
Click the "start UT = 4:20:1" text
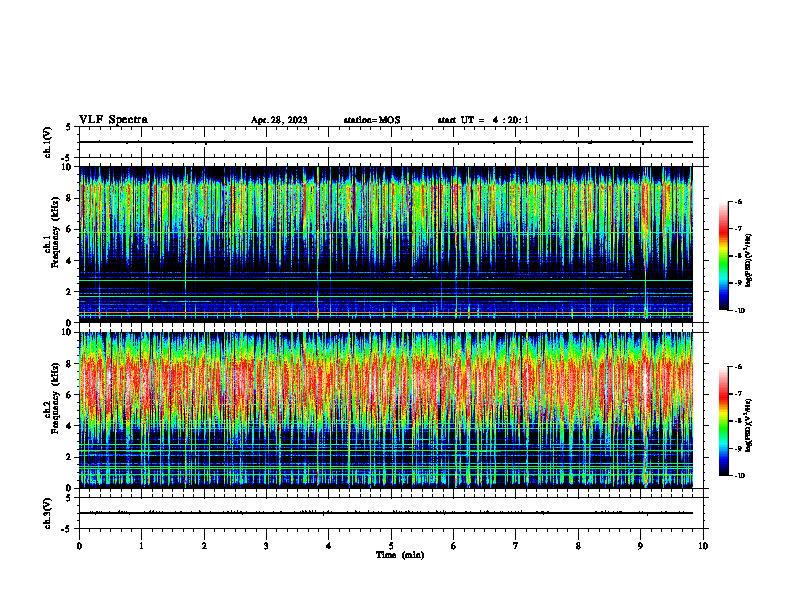(483, 120)
